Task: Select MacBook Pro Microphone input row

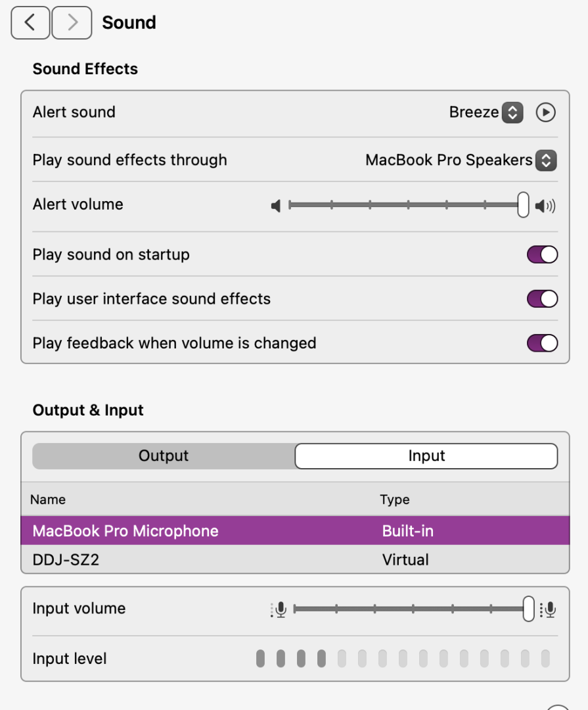Action: (x=295, y=531)
